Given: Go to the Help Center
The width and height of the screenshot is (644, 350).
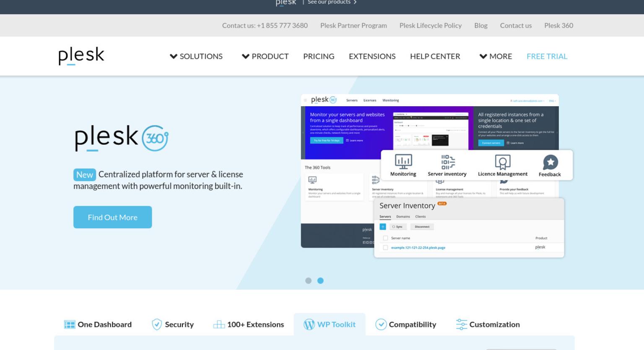Looking at the screenshot, I should tap(435, 56).
